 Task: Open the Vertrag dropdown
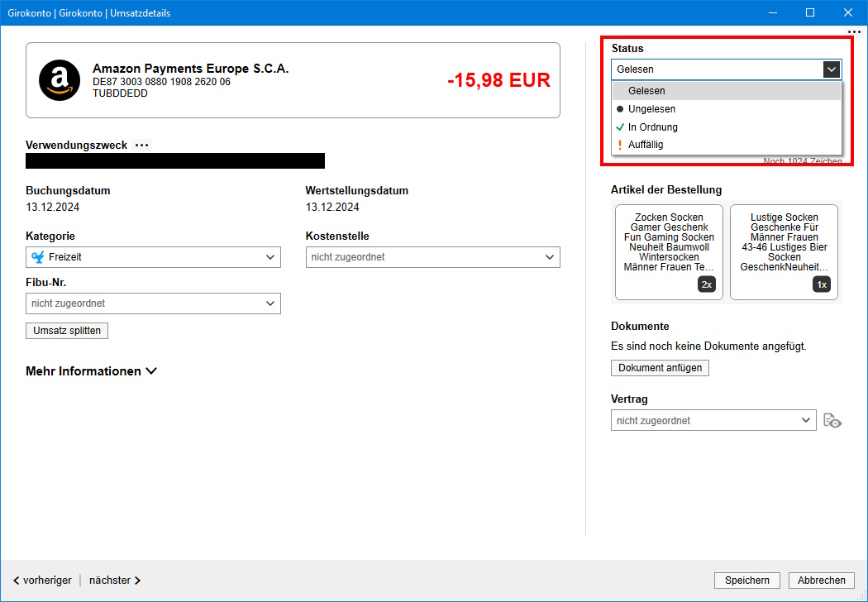[x=714, y=421]
